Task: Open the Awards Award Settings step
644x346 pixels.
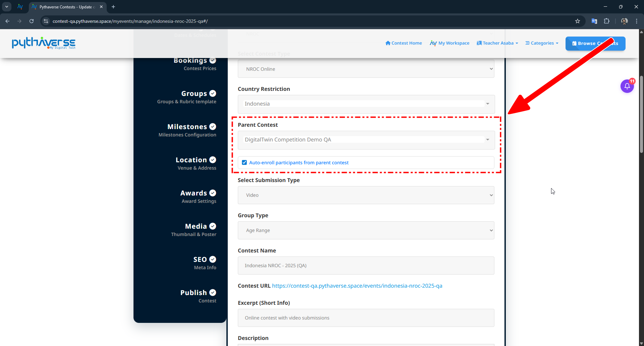Action: coord(198,196)
